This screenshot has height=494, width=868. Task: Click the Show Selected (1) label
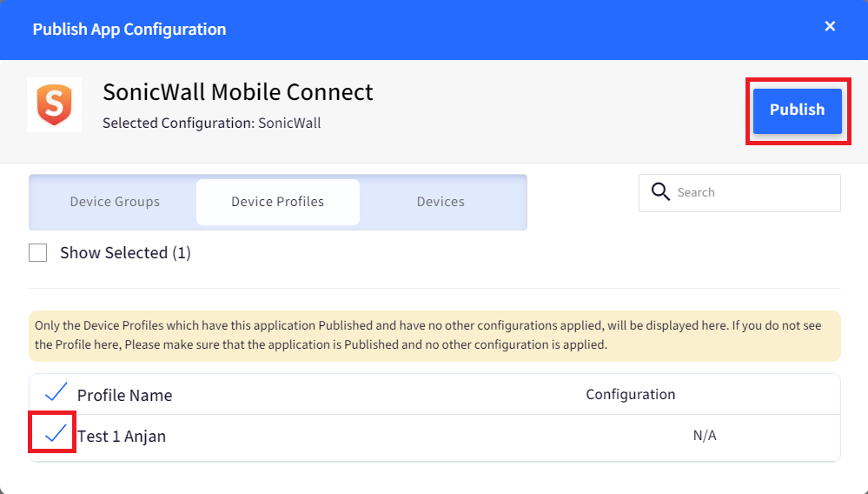[126, 252]
